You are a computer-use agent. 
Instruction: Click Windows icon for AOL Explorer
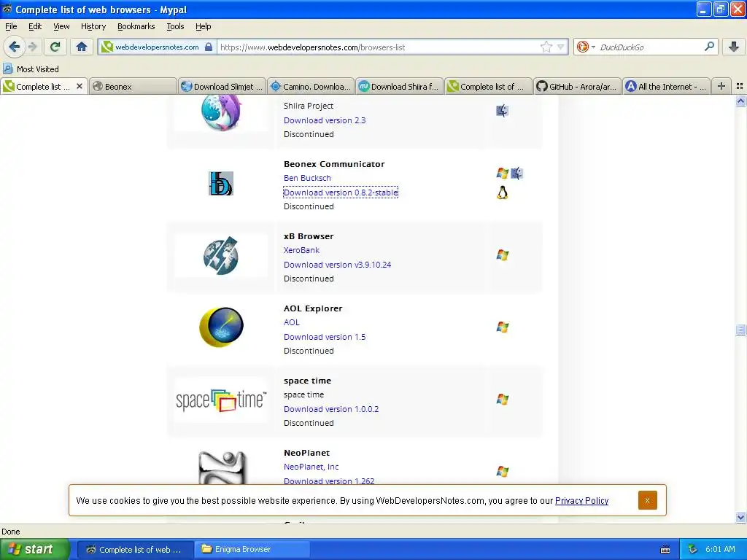point(502,327)
